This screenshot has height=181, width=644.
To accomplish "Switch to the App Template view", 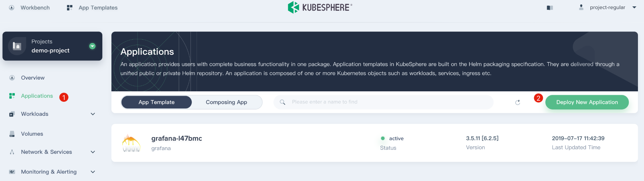I will pos(157,102).
